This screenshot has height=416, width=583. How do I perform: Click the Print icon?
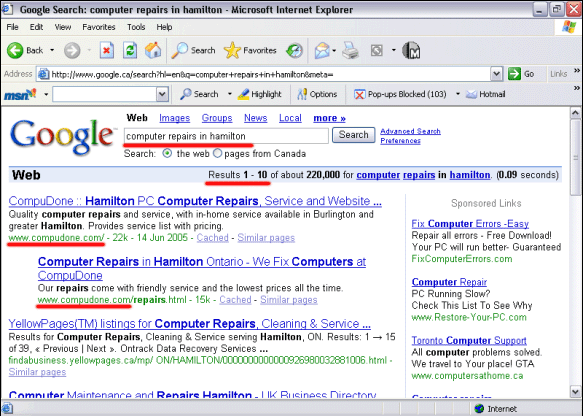pos(350,51)
